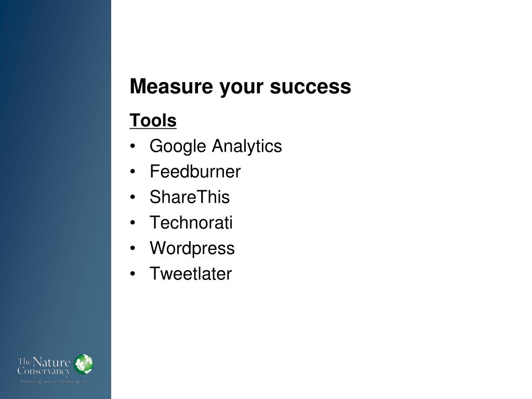This screenshot has height=399, width=532.
Task: Click the Nature Conservancy green globe logo
Action: point(84,364)
